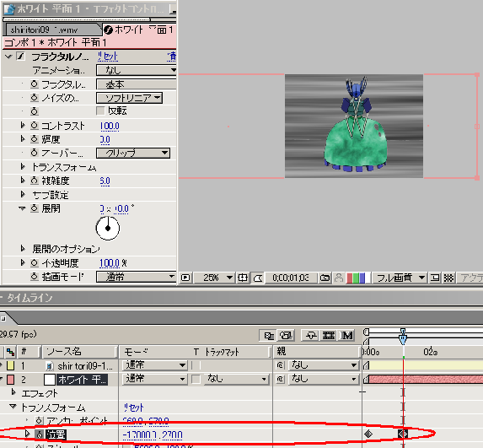Open the 描画モード 通常 dropdown

pos(137,277)
